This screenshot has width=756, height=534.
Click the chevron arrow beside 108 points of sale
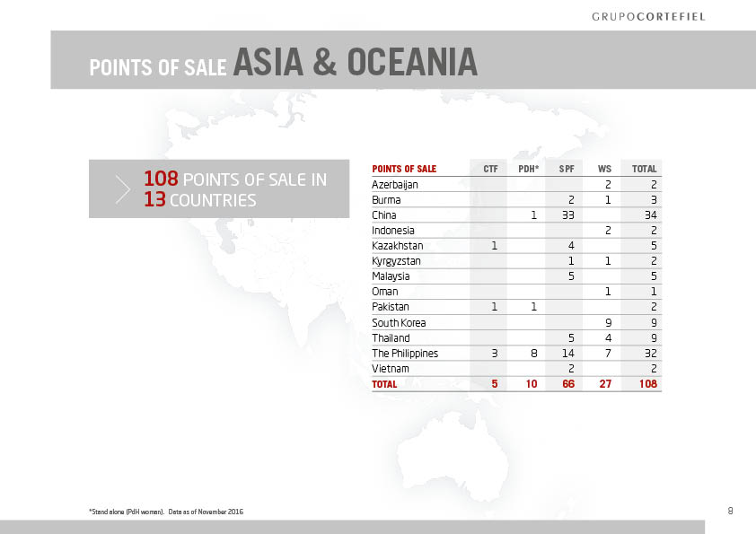pyautogui.click(x=122, y=189)
